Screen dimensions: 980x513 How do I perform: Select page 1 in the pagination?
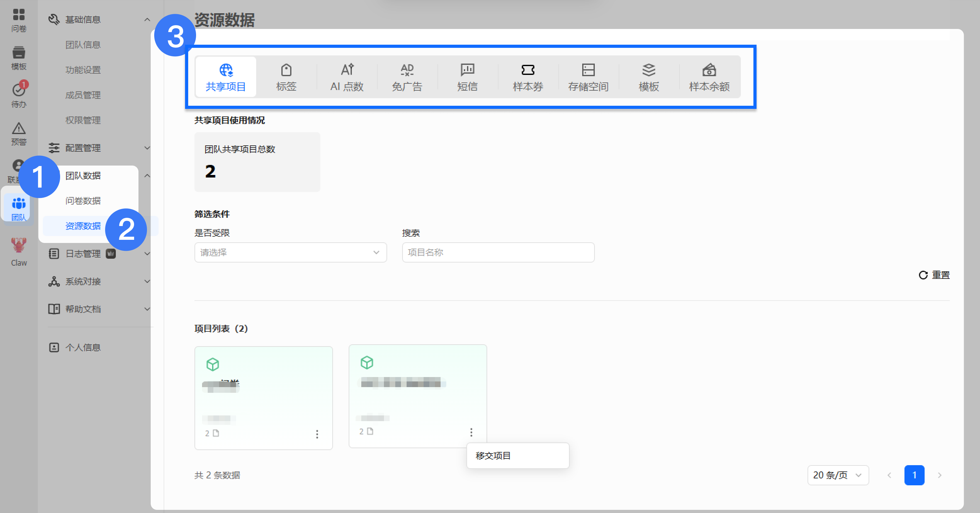[915, 475]
